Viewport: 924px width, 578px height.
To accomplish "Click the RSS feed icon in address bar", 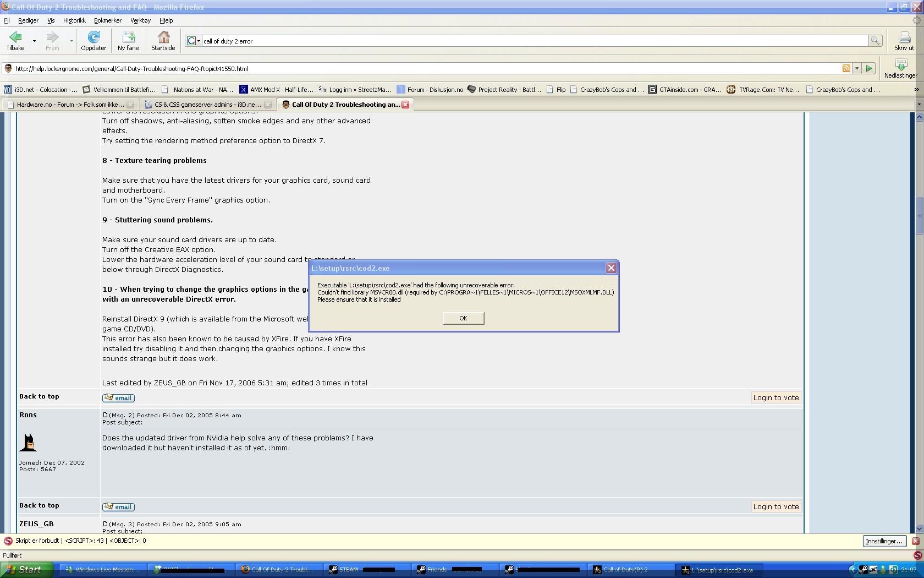I will coord(846,68).
